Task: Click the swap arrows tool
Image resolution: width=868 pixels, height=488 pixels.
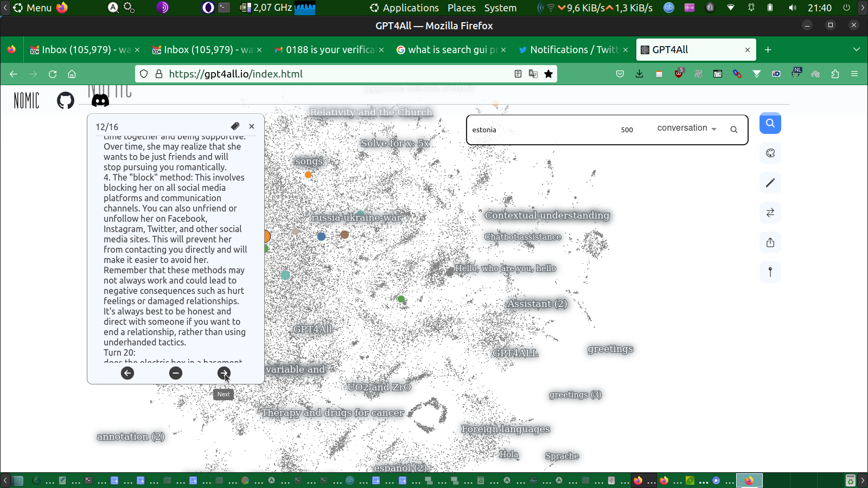Action: (x=770, y=213)
